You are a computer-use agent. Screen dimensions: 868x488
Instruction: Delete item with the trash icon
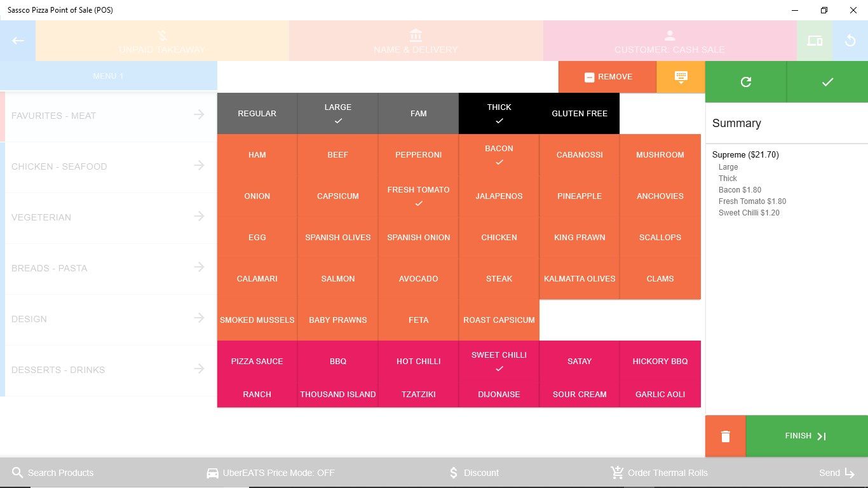coord(726,437)
